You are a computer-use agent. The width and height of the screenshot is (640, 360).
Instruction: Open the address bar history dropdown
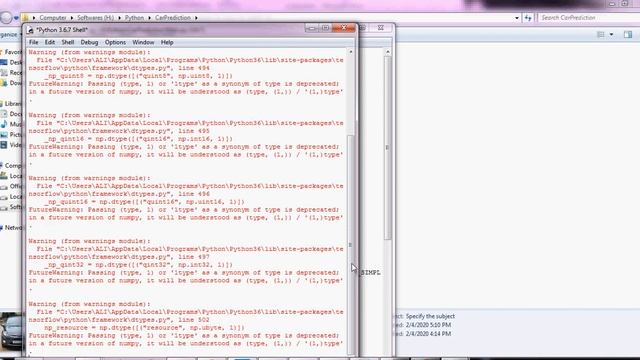coord(517,18)
